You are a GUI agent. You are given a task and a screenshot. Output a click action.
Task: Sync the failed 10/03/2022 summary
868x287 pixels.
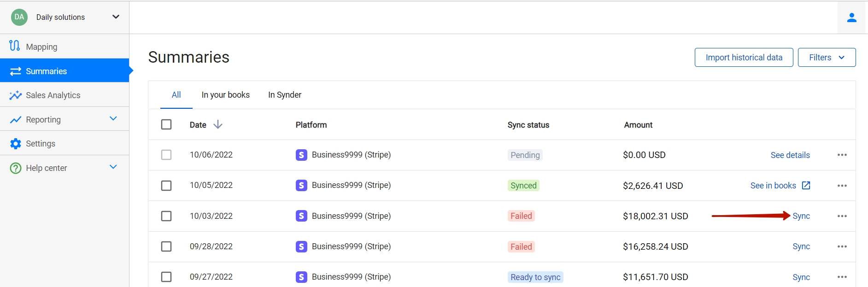[801, 216]
